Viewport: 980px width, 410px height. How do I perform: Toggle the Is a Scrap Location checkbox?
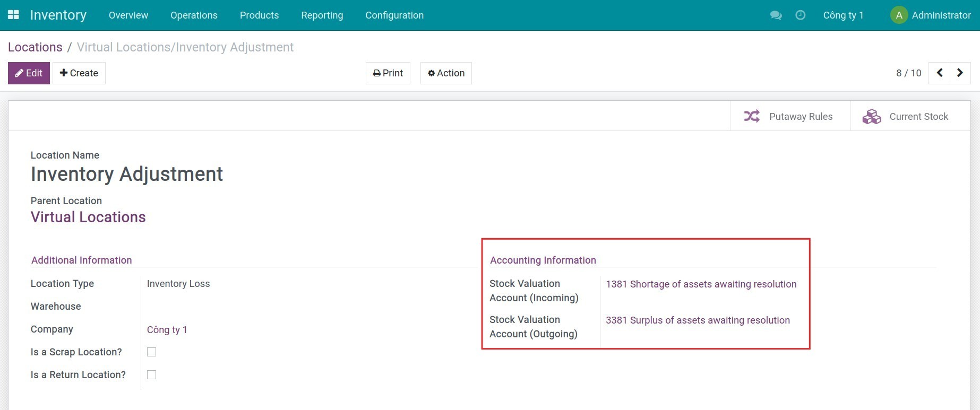(x=152, y=352)
